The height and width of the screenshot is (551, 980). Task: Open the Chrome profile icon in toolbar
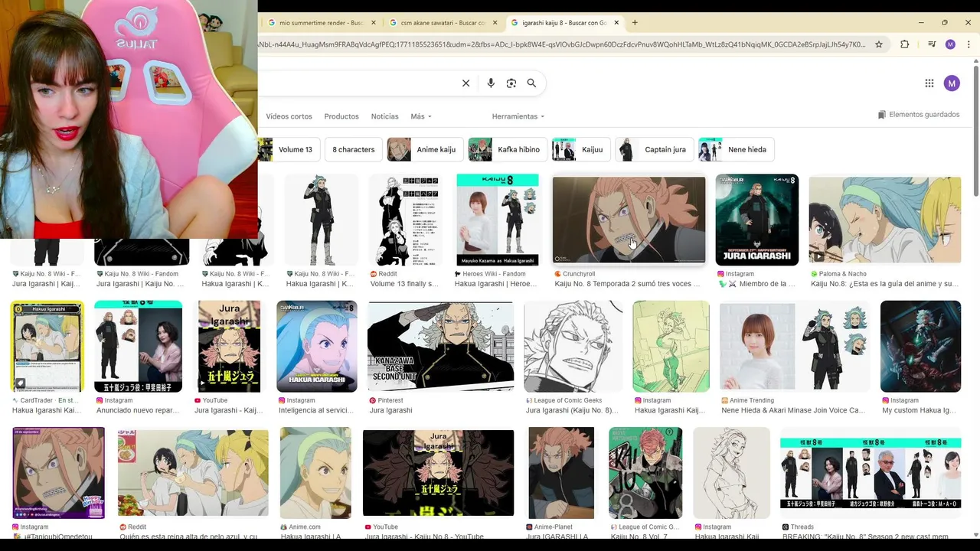[x=950, y=44]
